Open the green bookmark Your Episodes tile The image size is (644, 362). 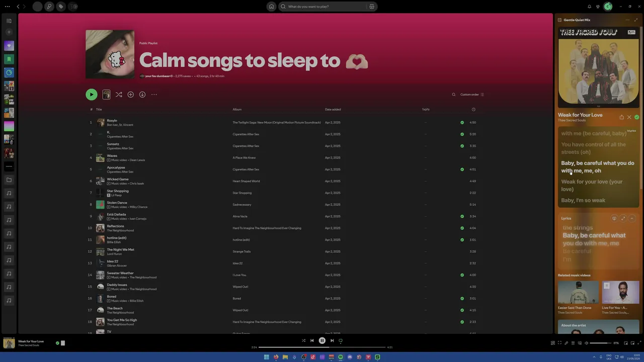(x=9, y=59)
